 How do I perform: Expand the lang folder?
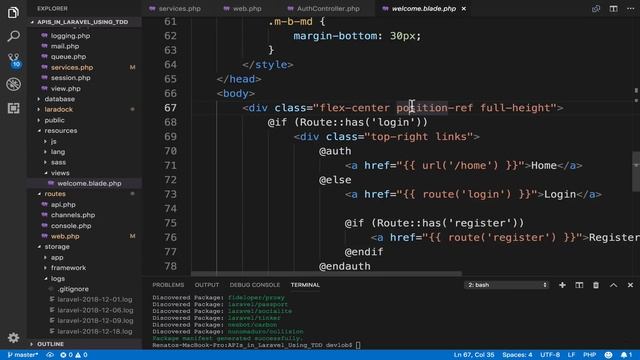pos(58,152)
